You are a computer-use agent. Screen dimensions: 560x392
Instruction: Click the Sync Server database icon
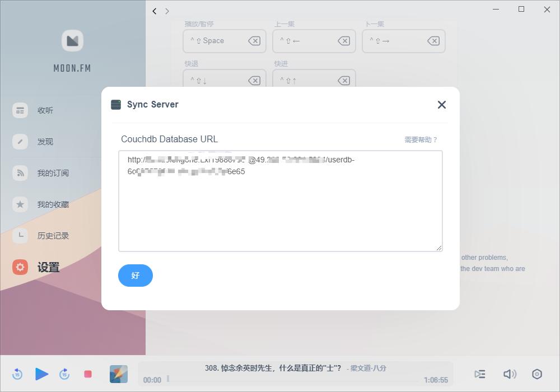pos(116,105)
